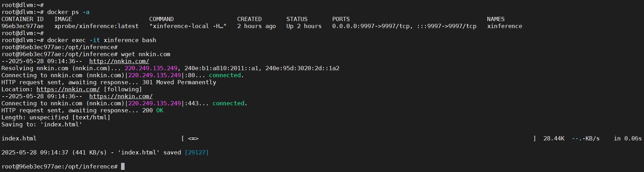Click the https://nnkin.com/ link beside second timestamp

[x=121, y=96]
